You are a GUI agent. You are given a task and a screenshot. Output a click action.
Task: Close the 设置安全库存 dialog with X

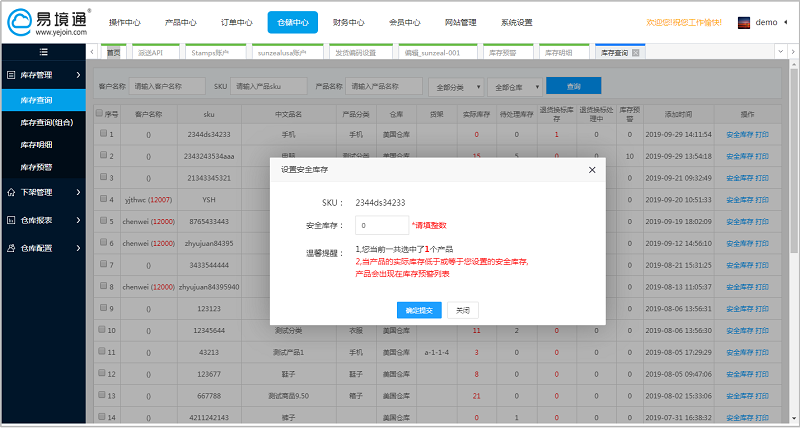tap(591, 170)
